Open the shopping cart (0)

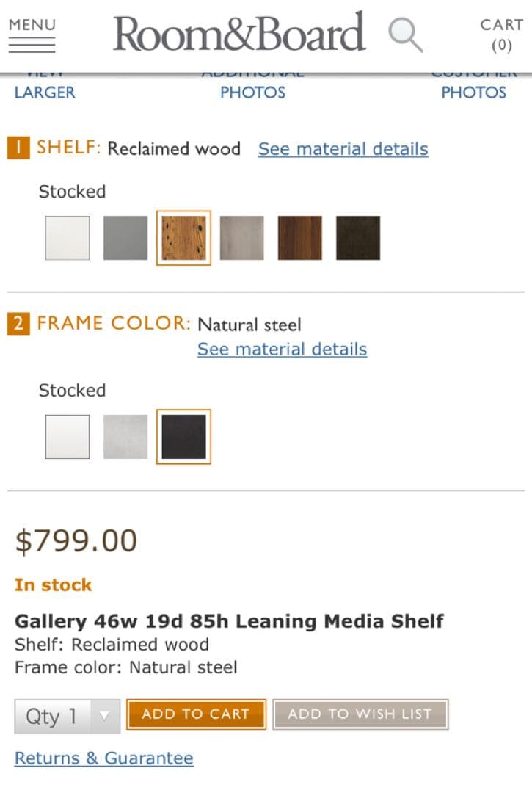(x=501, y=35)
